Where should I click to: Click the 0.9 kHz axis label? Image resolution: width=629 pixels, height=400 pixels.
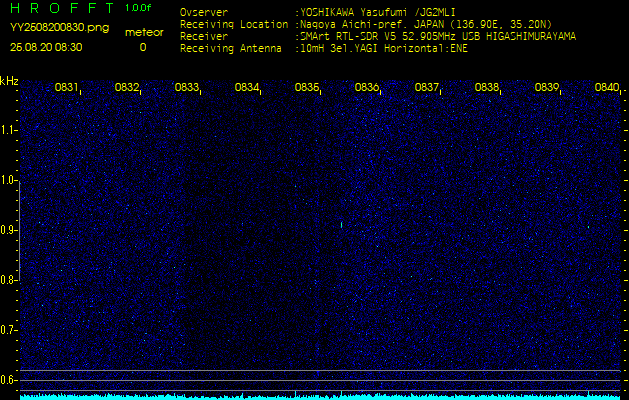(8, 231)
